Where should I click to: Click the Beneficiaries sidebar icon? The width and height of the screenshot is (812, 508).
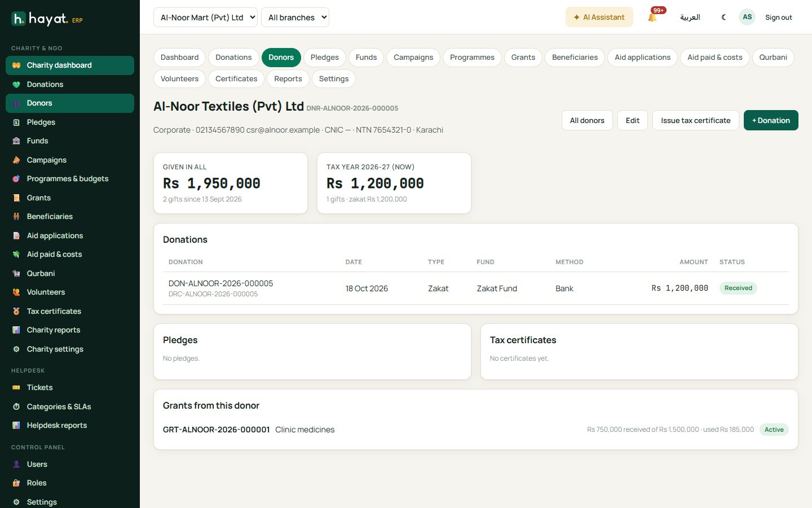tap(16, 217)
